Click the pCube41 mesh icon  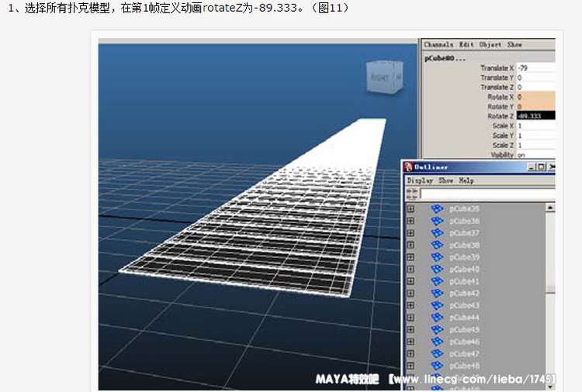tap(437, 281)
